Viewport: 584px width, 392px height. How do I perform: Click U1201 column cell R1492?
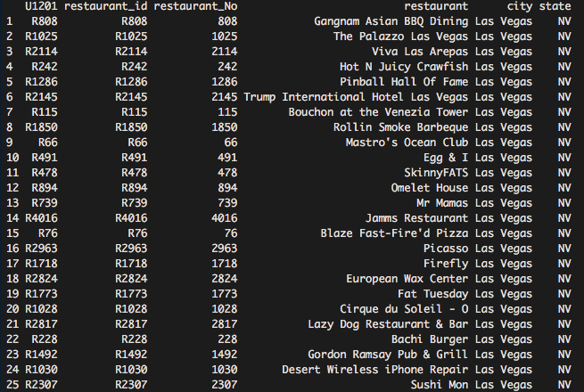click(x=41, y=355)
